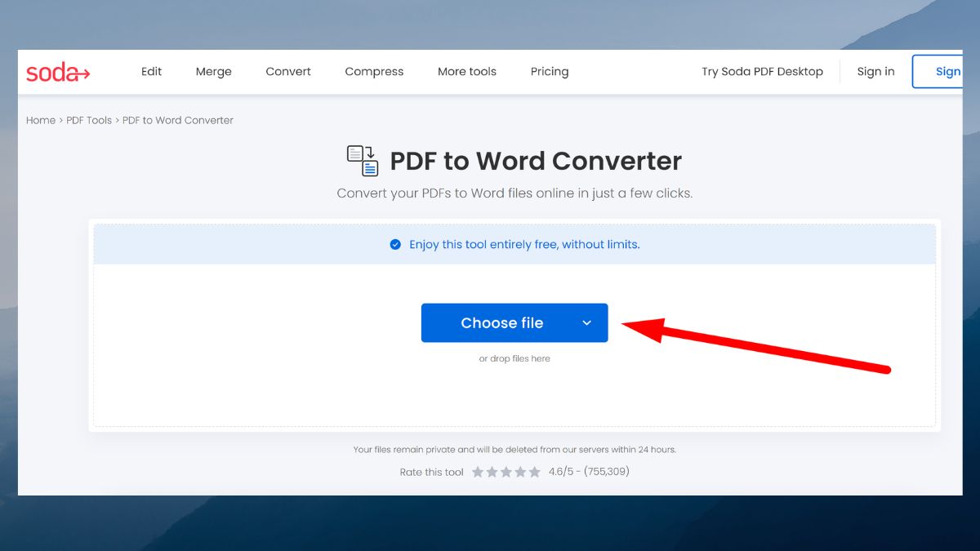Click the 4.6/5 rating text

(589, 472)
